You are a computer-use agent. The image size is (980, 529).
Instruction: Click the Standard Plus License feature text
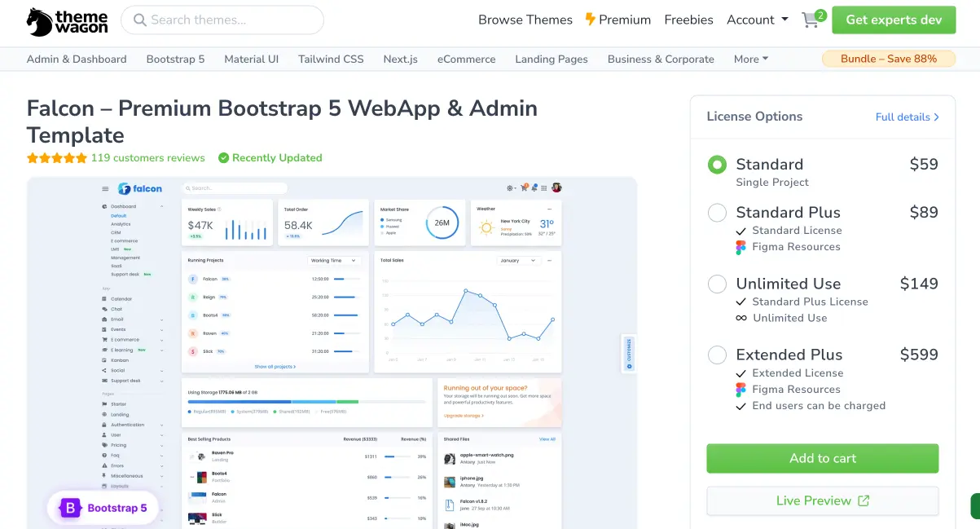(810, 302)
